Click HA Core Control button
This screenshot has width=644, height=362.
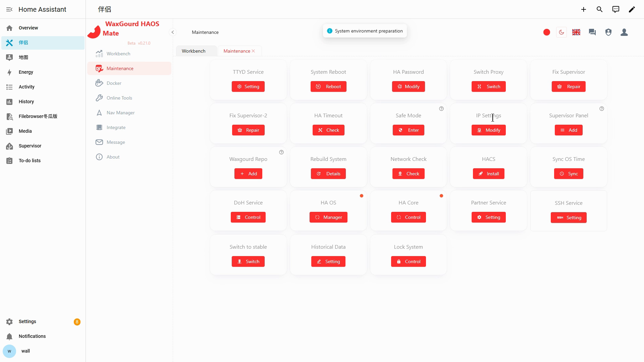point(409,217)
